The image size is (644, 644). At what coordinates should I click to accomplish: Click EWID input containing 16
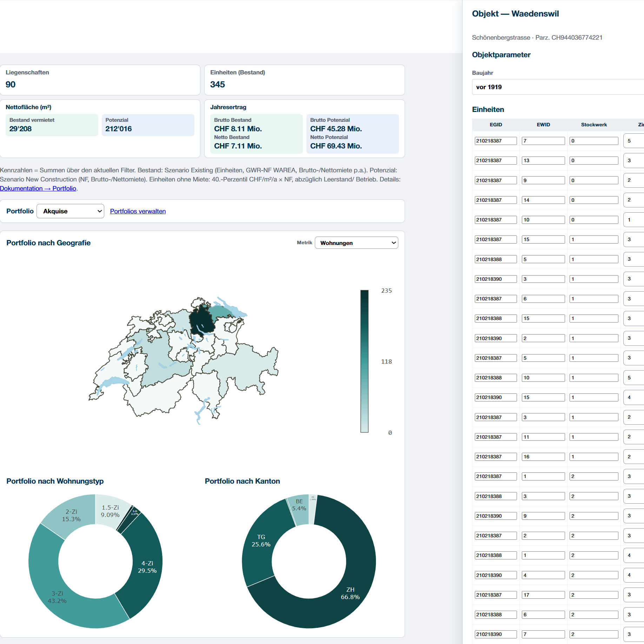tap(543, 457)
